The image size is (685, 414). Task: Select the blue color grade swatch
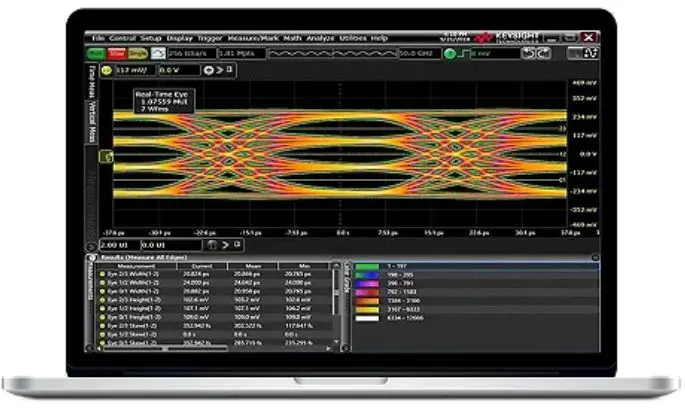point(367,275)
